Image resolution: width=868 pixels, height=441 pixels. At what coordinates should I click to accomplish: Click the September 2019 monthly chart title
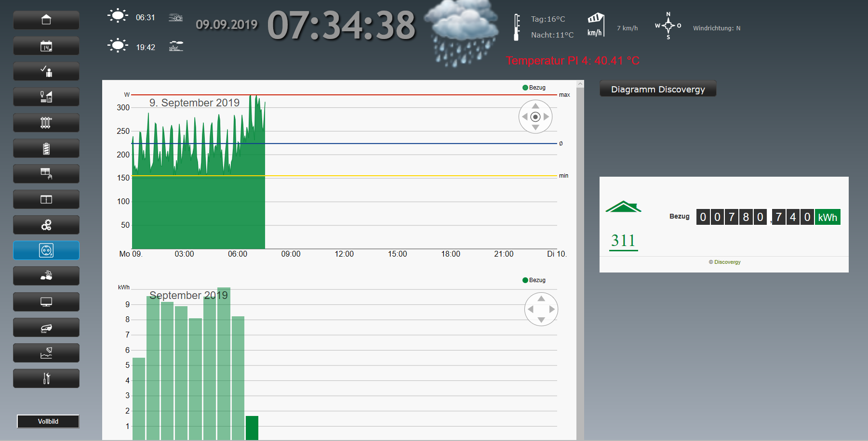coord(188,295)
